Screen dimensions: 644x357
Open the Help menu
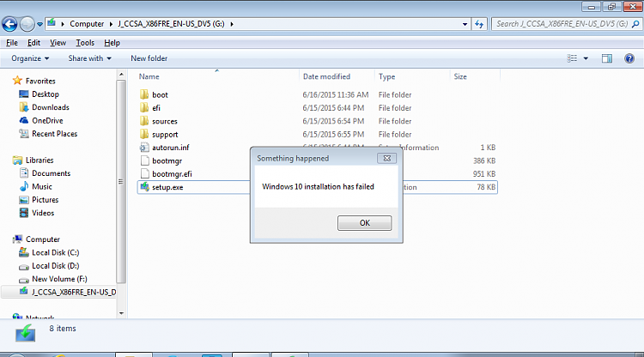click(112, 43)
